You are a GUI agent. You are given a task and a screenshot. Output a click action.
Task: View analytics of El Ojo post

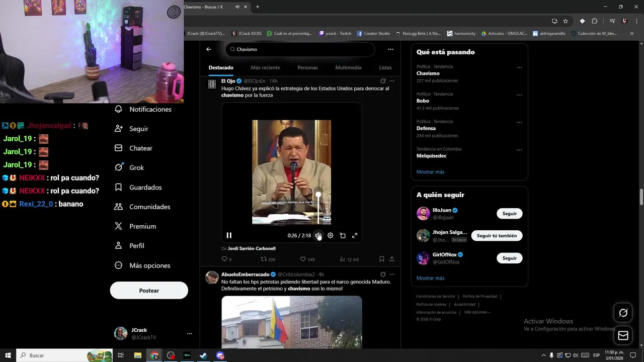[349, 259]
